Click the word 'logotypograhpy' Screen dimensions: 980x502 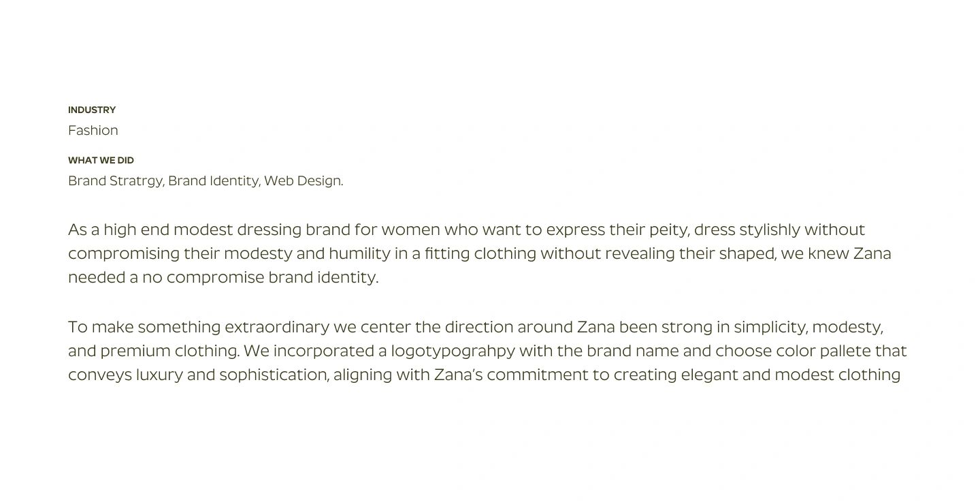click(x=453, y=351)
